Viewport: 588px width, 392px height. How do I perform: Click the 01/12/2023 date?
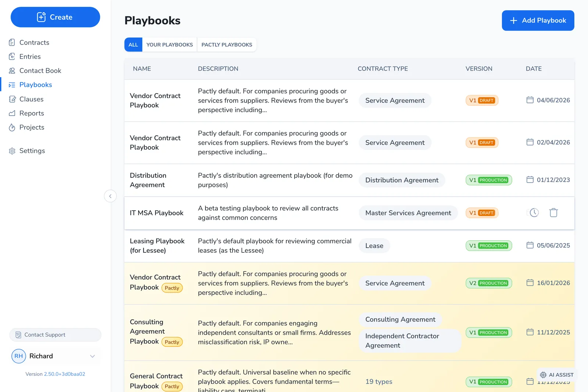pos(553,180)
